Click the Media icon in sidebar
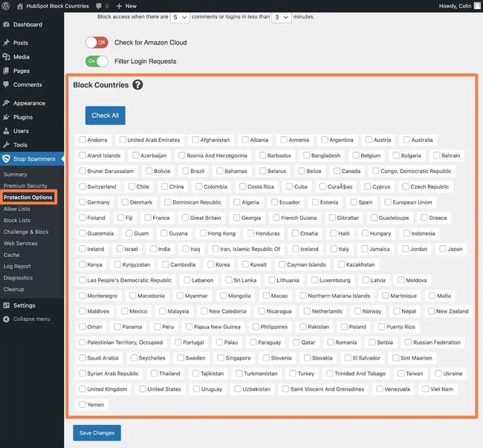The image size is (483, 448). click(x=6, y=56)
